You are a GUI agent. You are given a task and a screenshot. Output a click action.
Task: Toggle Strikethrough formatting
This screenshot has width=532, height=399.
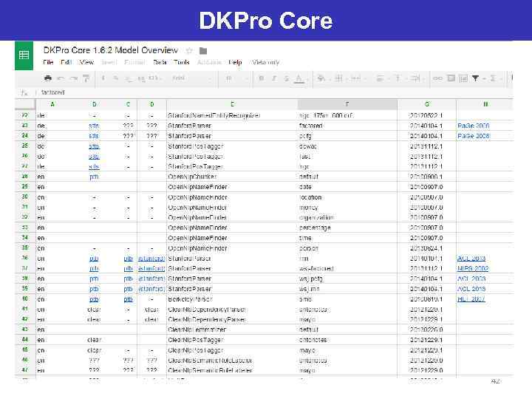pyautogui.click(x=287, y=78)
